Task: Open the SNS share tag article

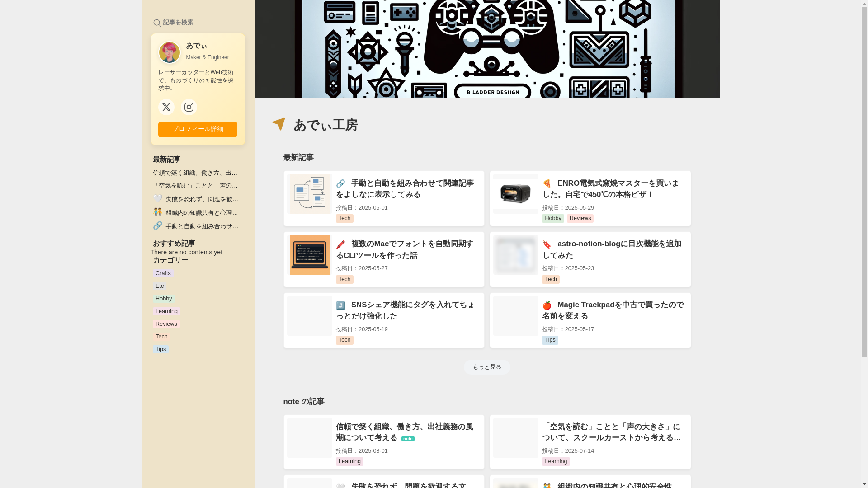Action: pyautogui.click(x=406, y=310)
